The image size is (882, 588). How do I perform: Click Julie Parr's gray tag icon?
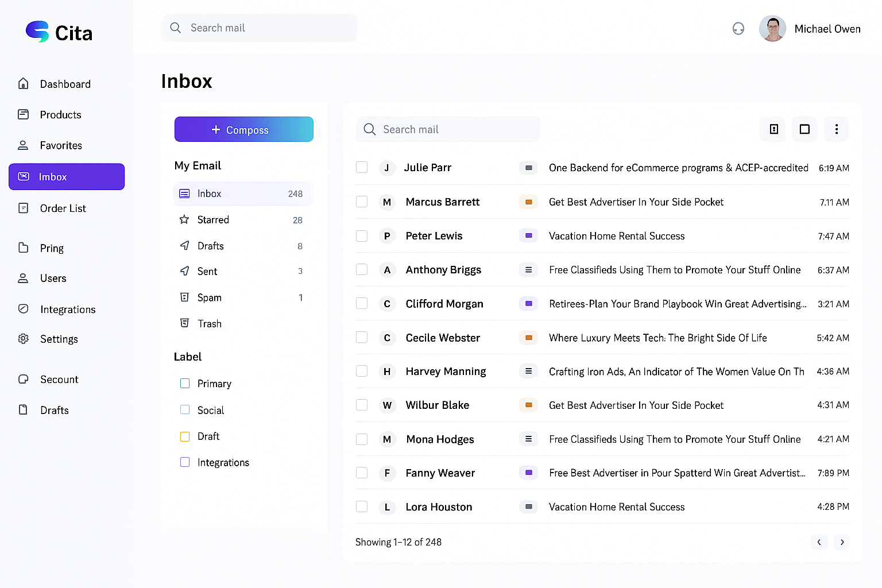(x=528, y=168)
